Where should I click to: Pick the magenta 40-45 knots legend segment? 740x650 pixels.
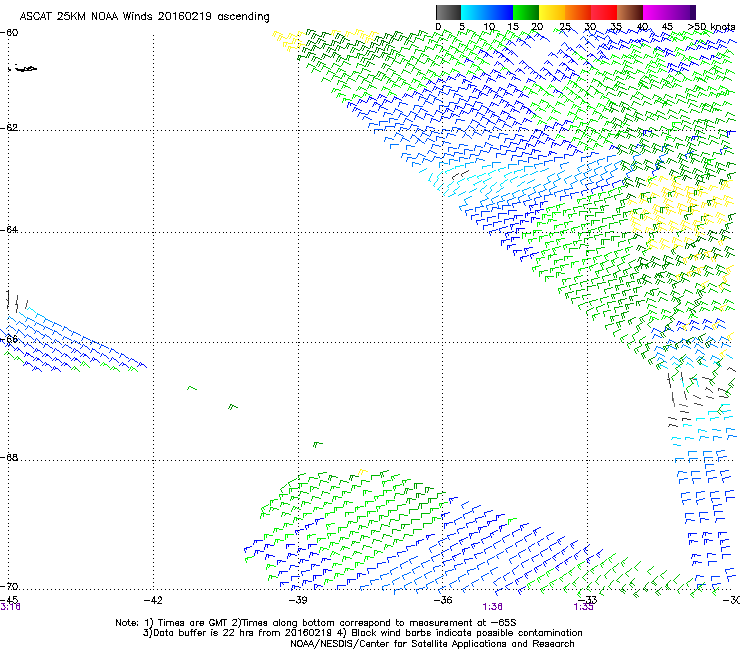pyautogui.click(x=656, y=12)
